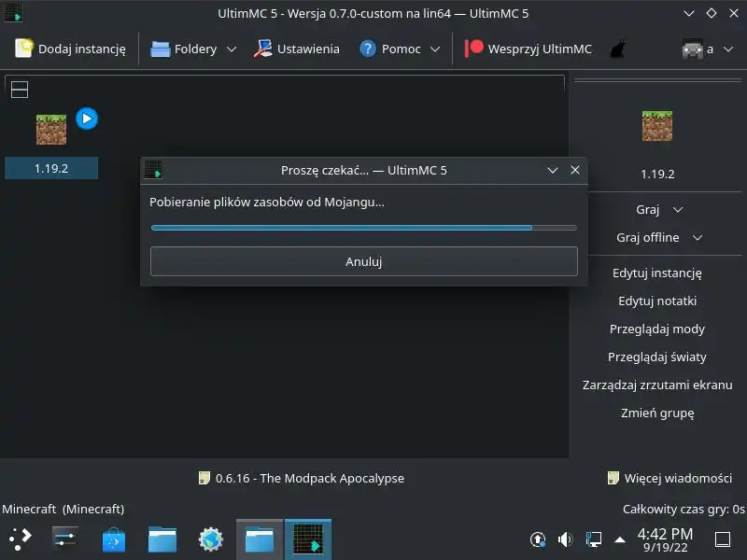This screenshot has height=560, width=747.
Task: Expand the Graj dropdown arrow
Action: [678, 209]
